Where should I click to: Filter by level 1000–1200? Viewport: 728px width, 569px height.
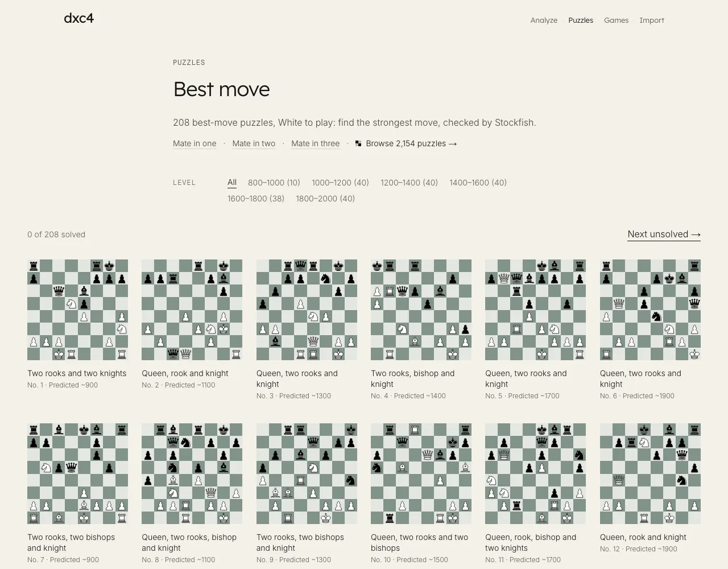coord(340,183)
